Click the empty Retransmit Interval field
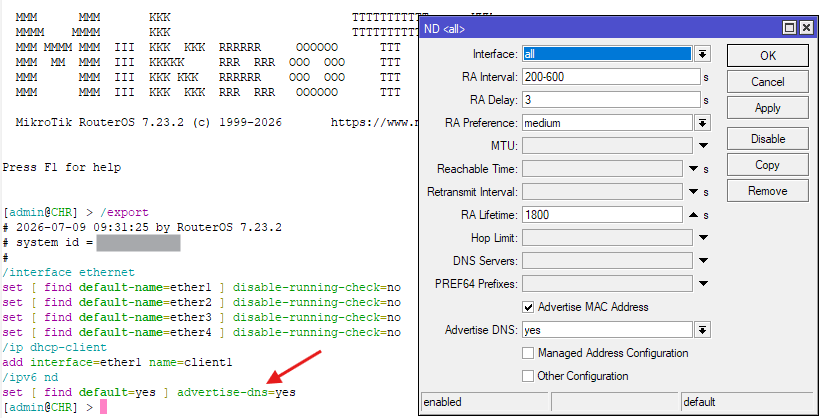This screenshot has width=820, height=418. tap(602, 192)
